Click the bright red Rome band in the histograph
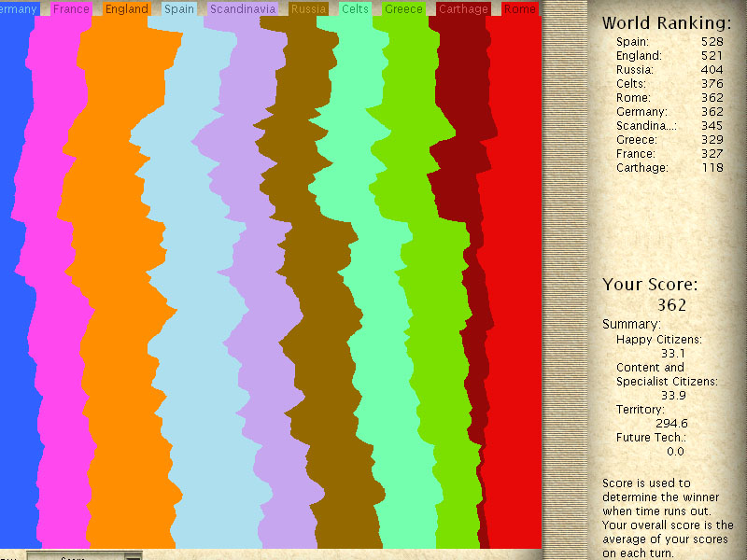This screenshot has width=747, height=560. [514, 280]
